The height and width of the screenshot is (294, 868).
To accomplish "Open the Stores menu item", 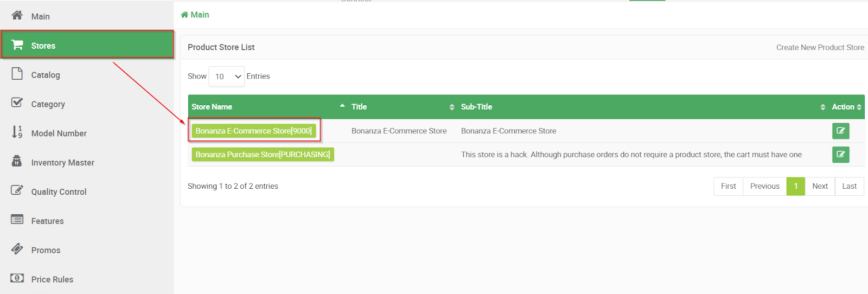I will click(87, 44).
